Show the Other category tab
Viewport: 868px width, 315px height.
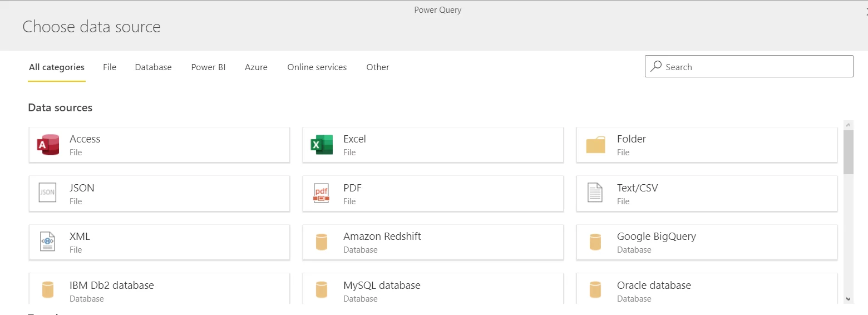(x=378, y=67)
